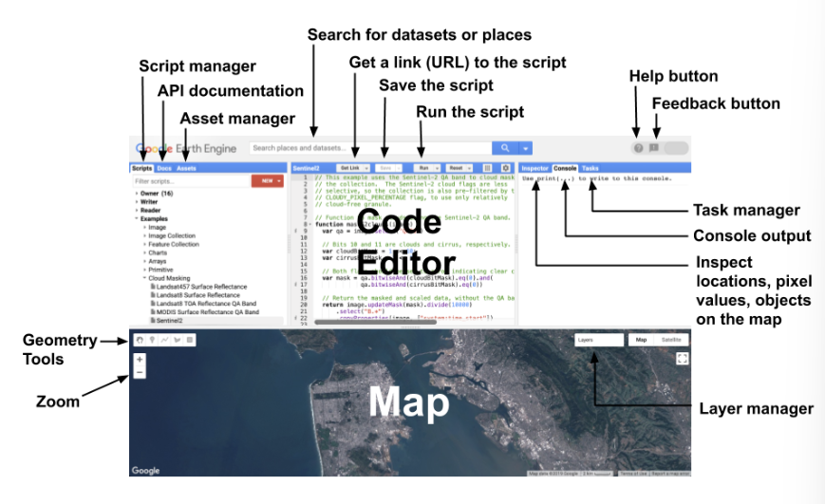Open the NEW button dropdown arrow
This screenshot has height=504, width=825.
pos(279,181)
